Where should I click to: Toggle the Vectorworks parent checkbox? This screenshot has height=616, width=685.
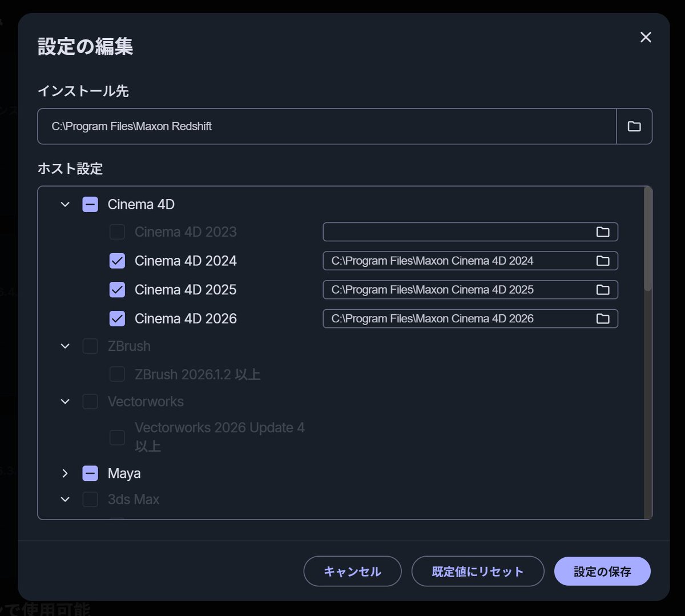coord(90,402)
